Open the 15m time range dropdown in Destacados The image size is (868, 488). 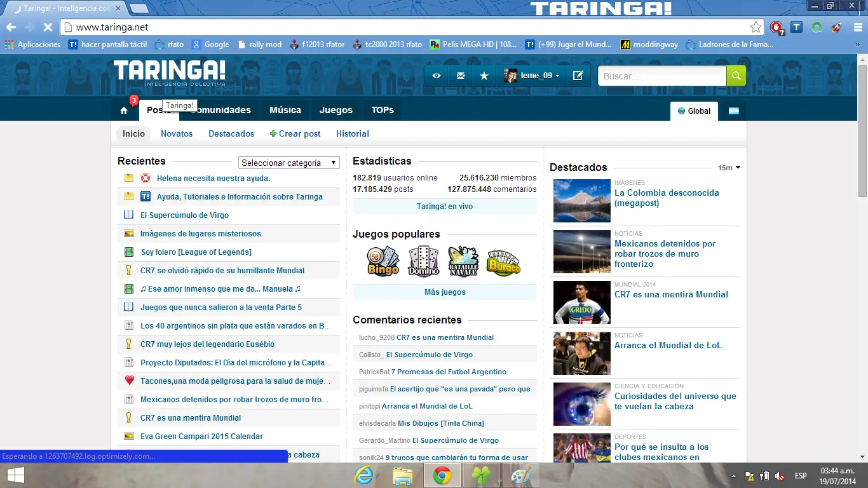(x=729, y=168)
